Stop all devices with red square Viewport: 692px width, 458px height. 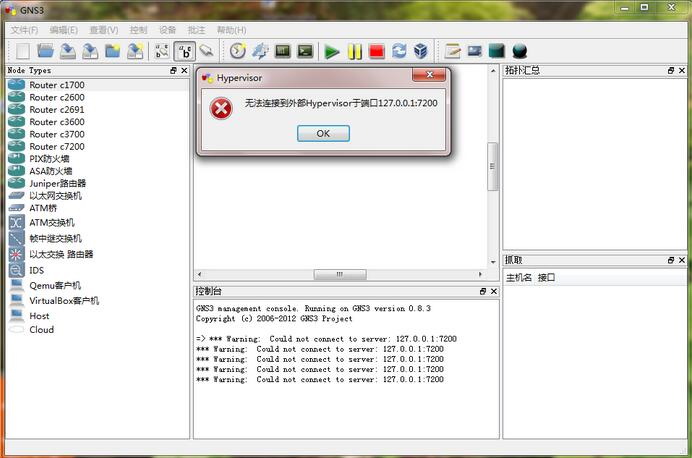pyautogui.click(x=376, y=51)
